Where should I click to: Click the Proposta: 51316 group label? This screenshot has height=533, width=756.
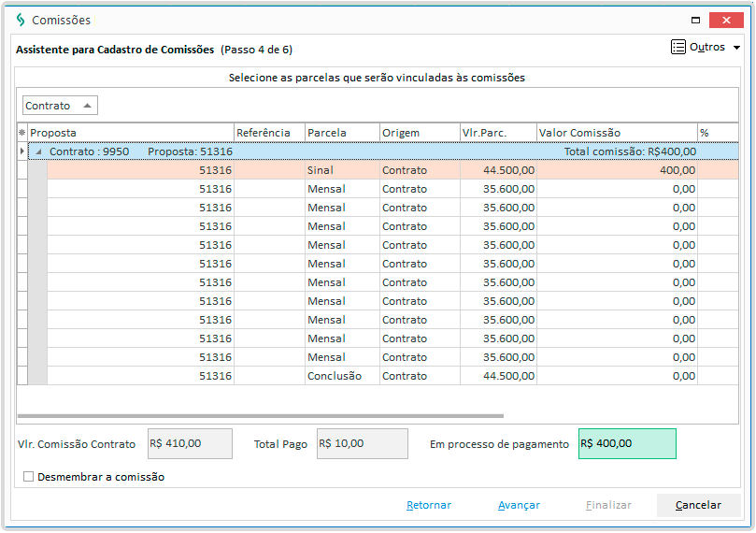click(x=190, y=151)
